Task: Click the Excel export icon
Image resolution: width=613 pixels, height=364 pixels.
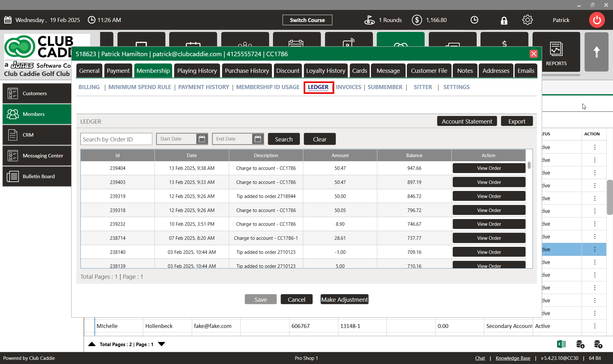Action: [x=561, y=344]
